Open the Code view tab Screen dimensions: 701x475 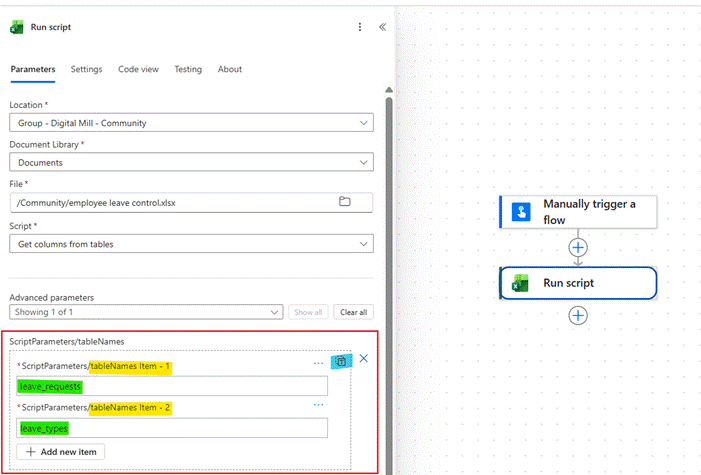[138, 69]
